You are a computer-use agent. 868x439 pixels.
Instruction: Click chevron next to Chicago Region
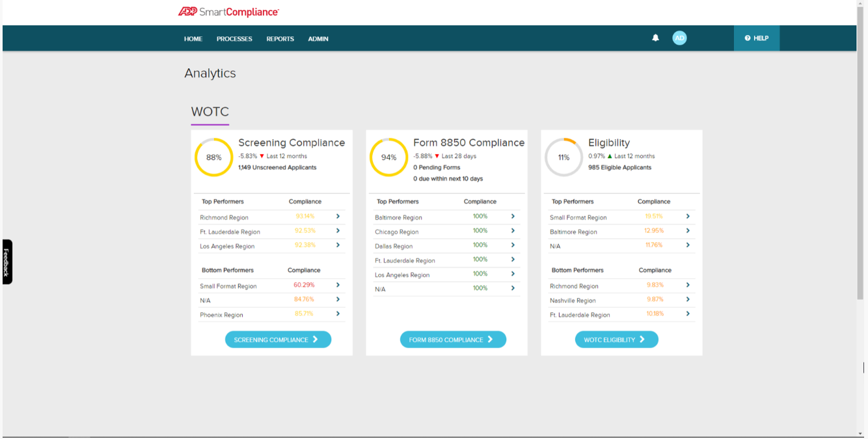pyautogui.click(x=513, y=231)
